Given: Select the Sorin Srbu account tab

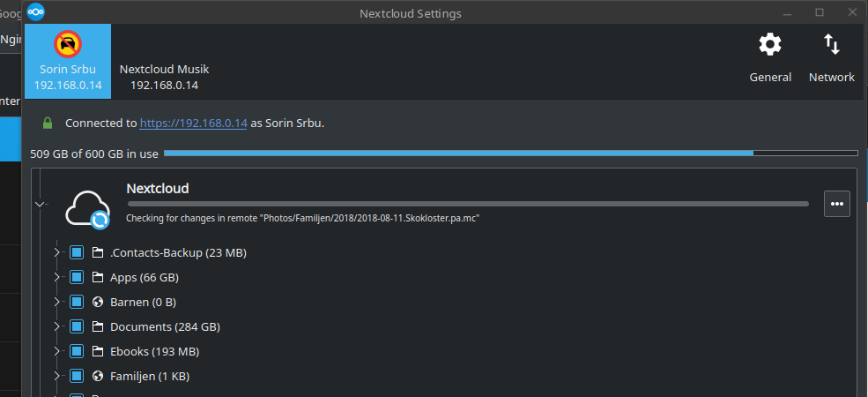Looking at the screenshot, I should 68,62.
